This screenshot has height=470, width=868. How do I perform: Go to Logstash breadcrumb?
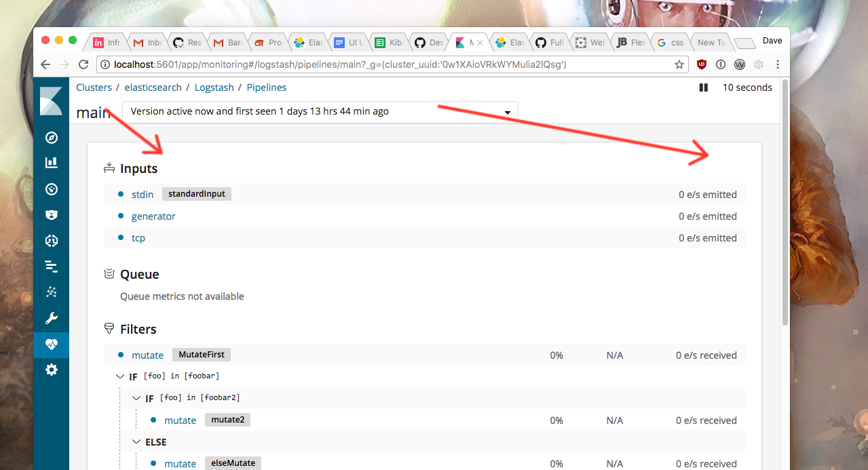point(214,87)
